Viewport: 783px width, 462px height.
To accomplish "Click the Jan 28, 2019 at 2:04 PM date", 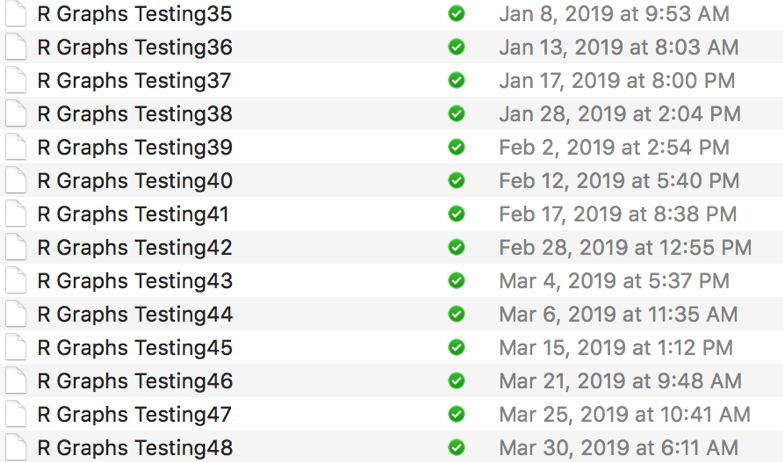I will [620, 114].
